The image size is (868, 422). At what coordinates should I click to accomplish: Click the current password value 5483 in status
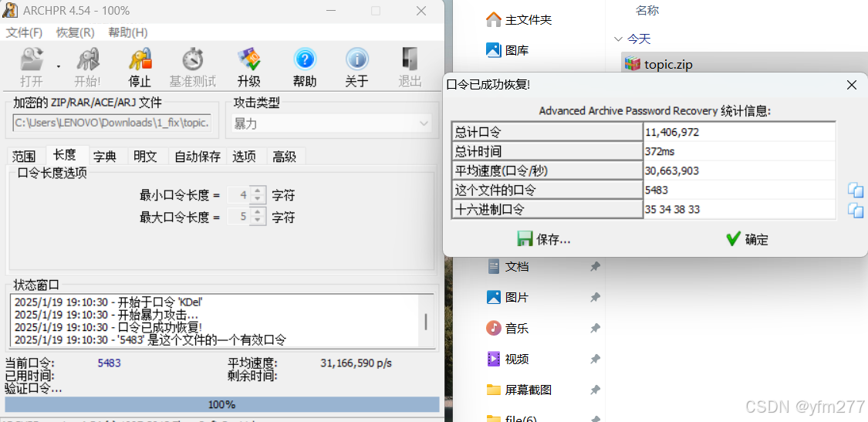click(x=109, y=363)
